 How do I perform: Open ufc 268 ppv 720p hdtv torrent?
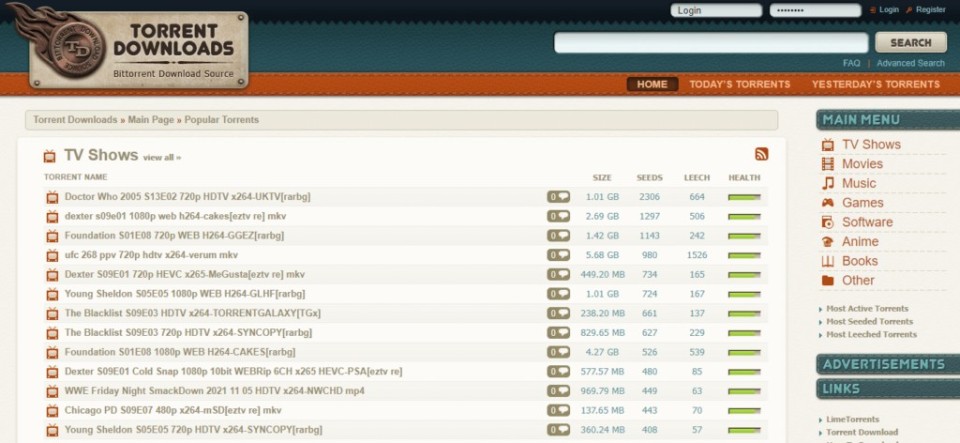tap(151, 255)
